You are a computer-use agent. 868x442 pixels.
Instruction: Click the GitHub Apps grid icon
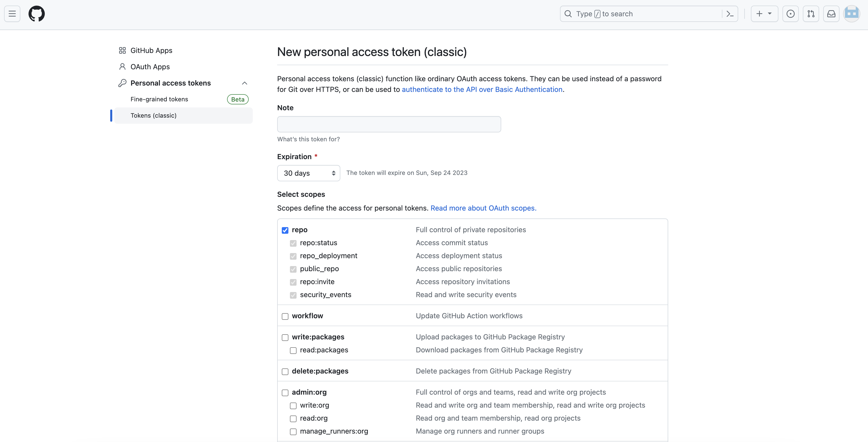click(x=122, y=51)
